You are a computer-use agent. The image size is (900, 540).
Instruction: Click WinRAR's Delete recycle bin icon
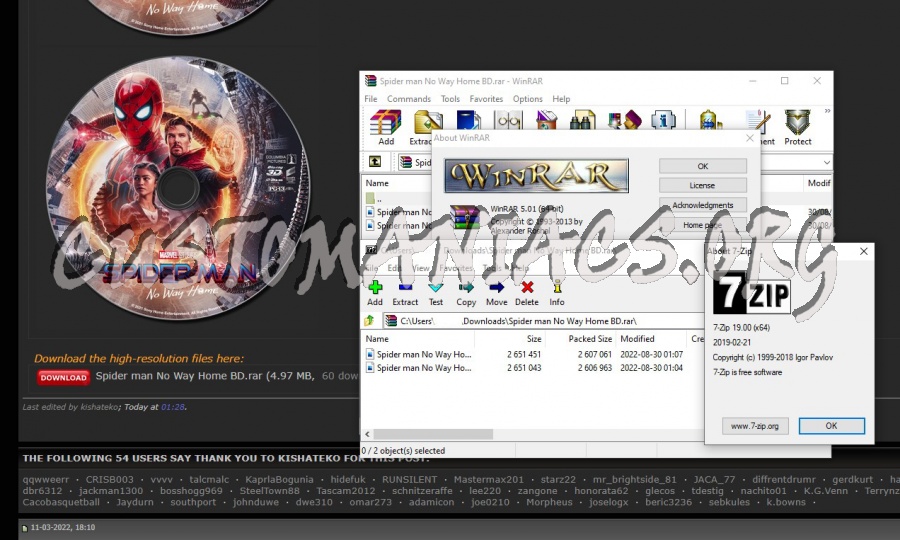pyautogui.click(x=546, y=121)
